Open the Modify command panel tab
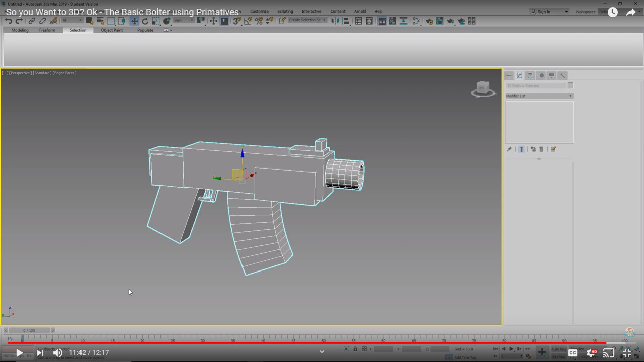This screenshot has height=362, width=644. point(519,75)
